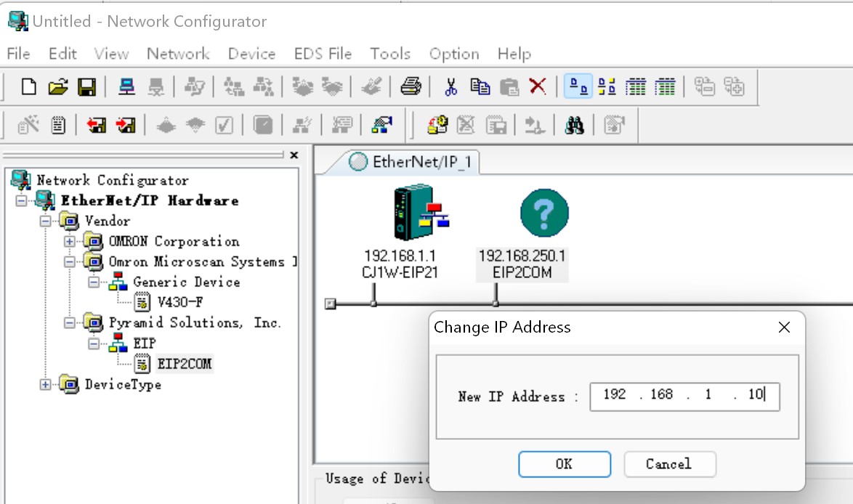Viewport: 853px width, 504px height.
Task: Open the Device menu
Action: click(x=251, y=54)
